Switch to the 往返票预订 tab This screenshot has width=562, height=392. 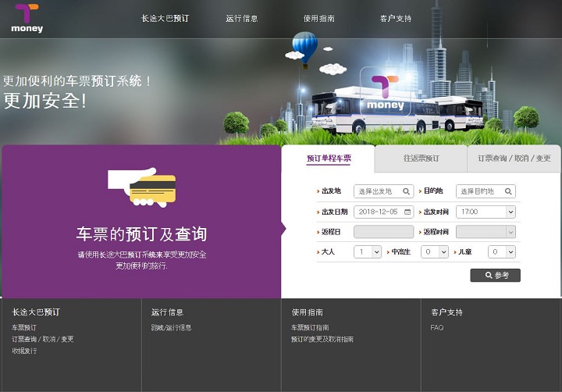click(x=421, y=159)
